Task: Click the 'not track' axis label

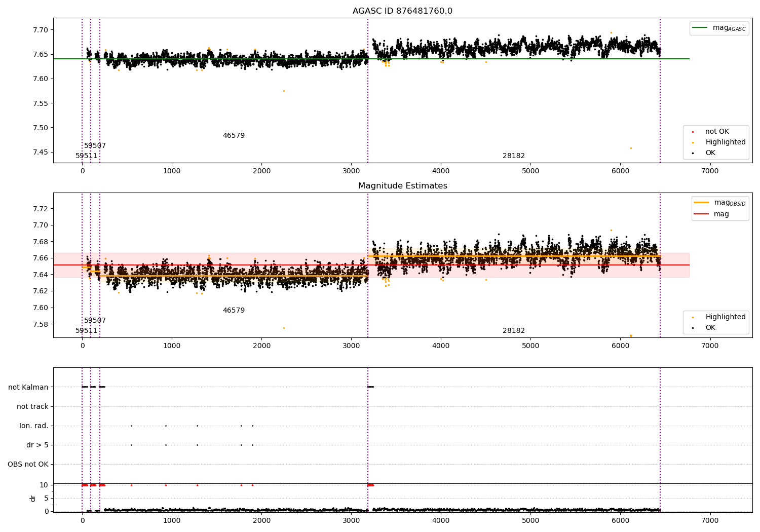Action: coord(32,407)
